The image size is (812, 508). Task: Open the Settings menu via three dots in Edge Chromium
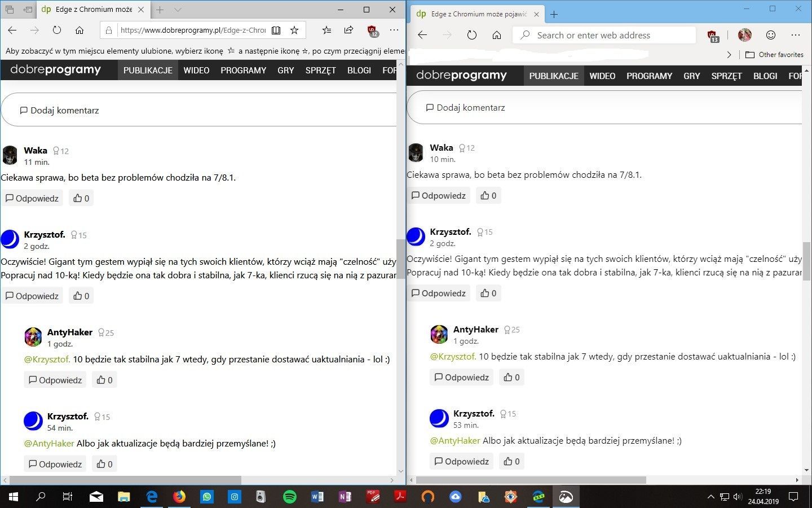[x=796, y=35]
